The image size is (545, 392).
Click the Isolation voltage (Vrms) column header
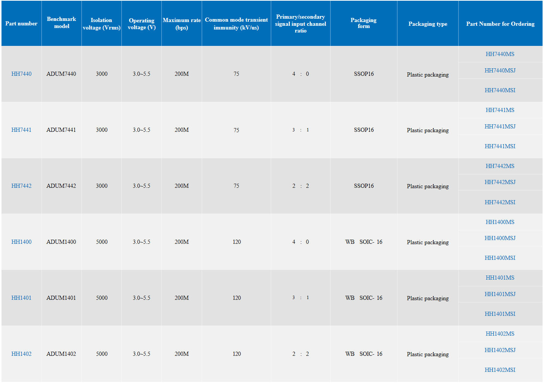tap(102, 24)
